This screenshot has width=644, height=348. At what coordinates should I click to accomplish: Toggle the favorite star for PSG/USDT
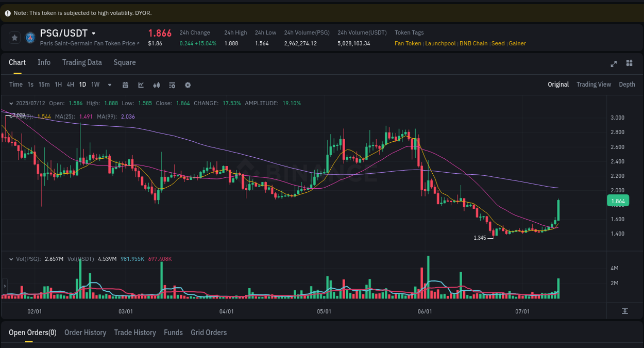click(14, 37)
